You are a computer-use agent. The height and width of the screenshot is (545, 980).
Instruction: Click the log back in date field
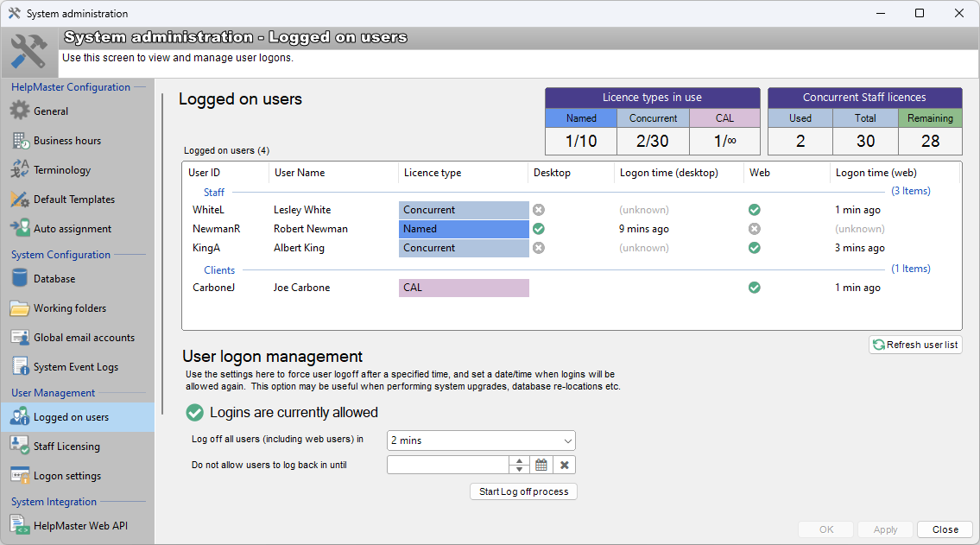pos(447,465)
